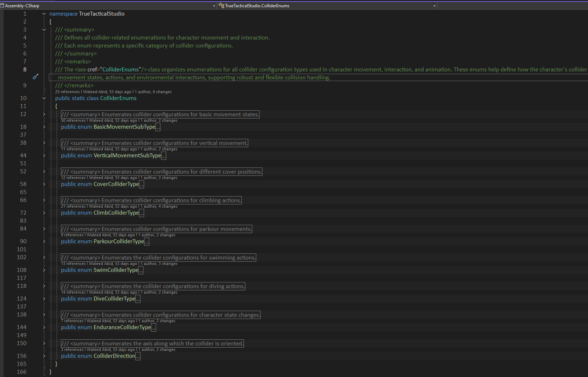Open the 14 references CodeLens link
This screenshot has width=588, height=377.
[73, 293]
